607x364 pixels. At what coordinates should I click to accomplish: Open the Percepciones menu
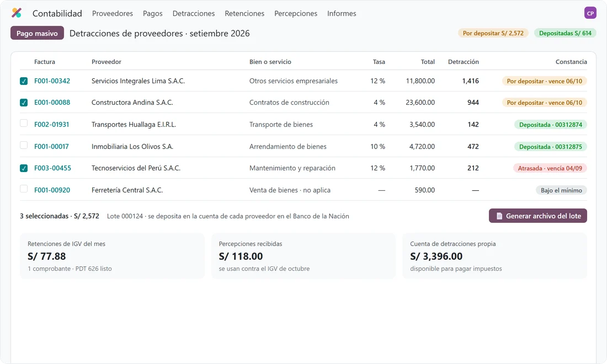point(296,13)
